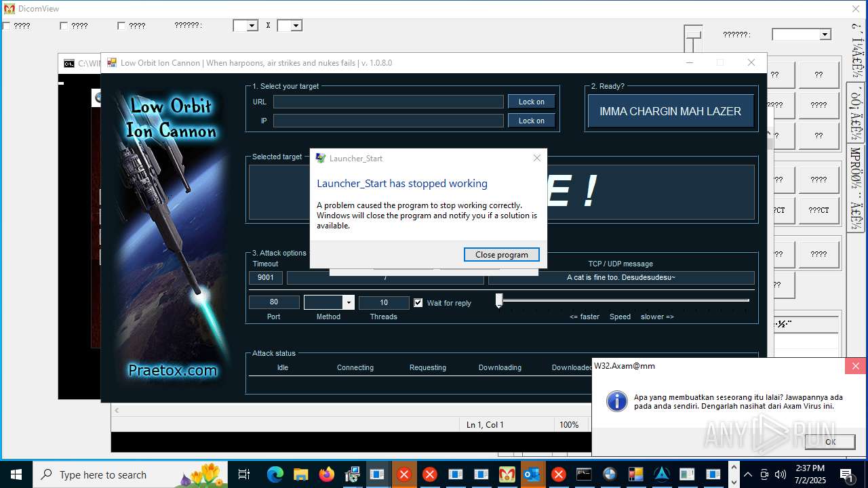Open the network tray icon
This screenshot has width=868, height=488.
point(764,474)
